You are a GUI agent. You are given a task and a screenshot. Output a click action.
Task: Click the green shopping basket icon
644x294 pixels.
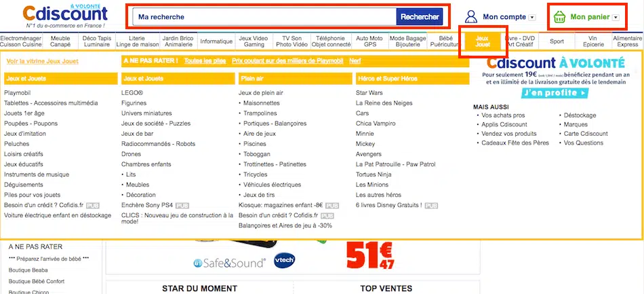pyautogui.click(x=559, y=17)
